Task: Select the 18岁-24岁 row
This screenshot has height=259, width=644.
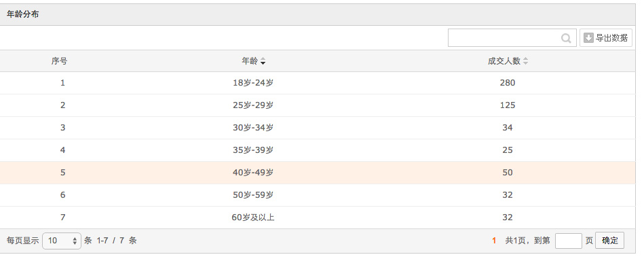Action: point(318,83)
